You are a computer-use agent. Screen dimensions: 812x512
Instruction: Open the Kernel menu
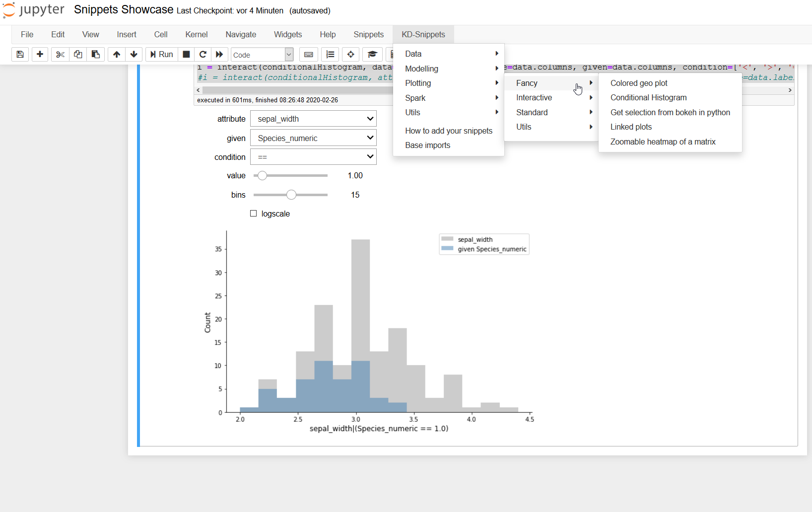tap(197, 34)
